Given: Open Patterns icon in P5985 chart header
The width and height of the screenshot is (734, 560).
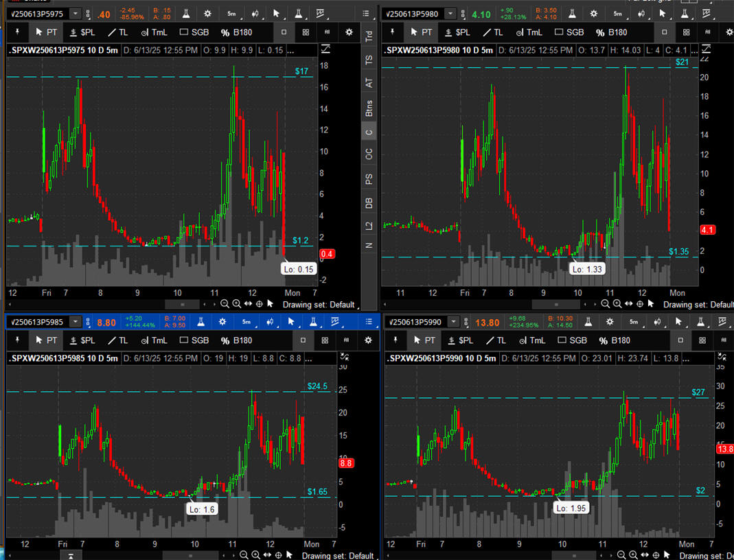Looking at the screenshot, I should [334, 322].
